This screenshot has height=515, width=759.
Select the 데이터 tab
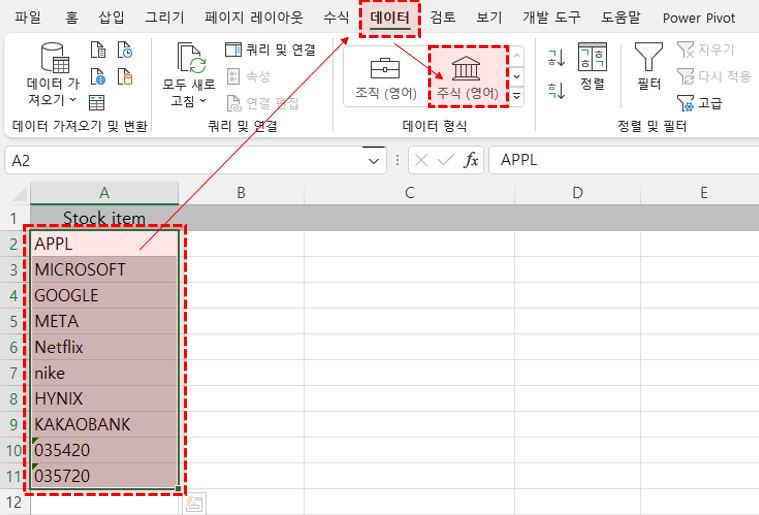(390, 18)
